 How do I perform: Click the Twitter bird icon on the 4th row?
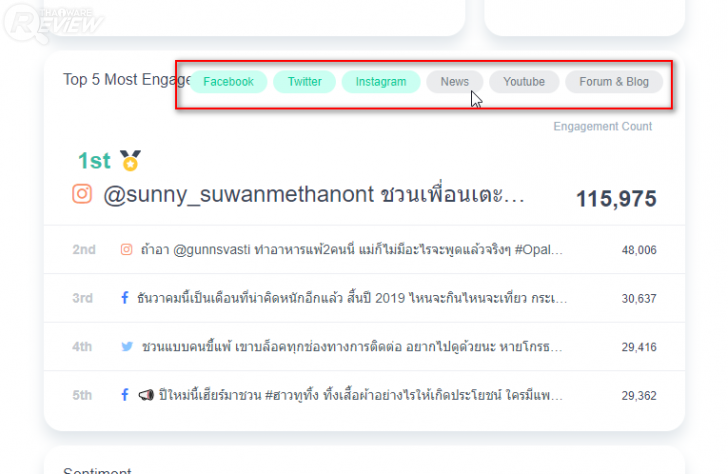pos(127,346)
